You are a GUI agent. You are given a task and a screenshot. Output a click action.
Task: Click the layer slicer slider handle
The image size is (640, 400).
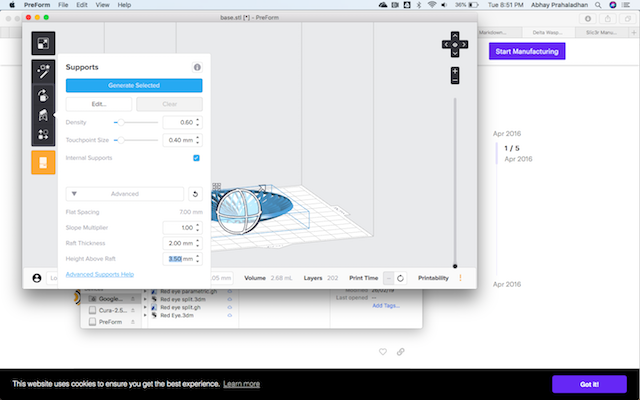[x=455, y=266]
